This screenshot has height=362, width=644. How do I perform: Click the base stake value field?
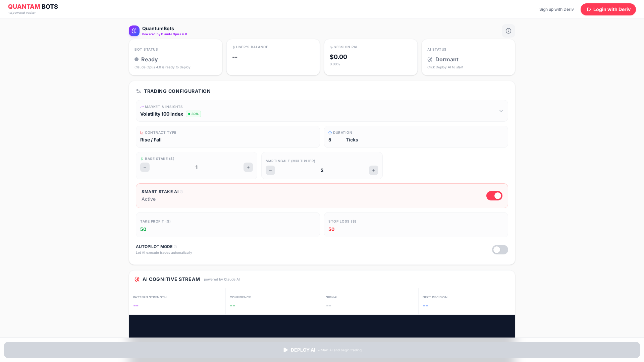pos(197,167)
